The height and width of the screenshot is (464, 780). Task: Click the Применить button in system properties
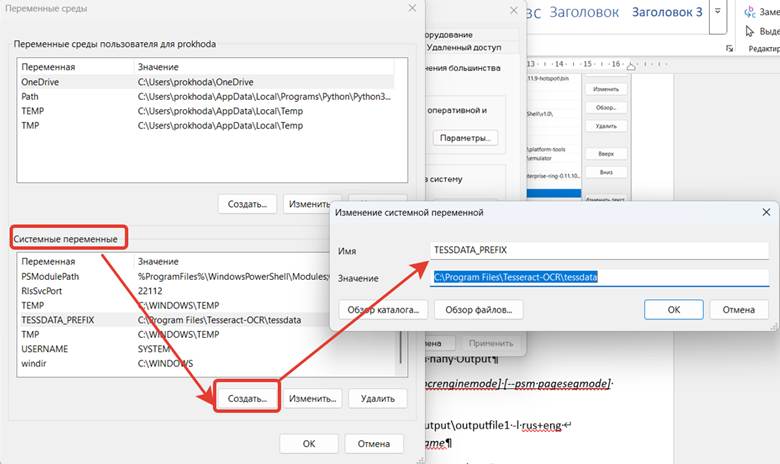(x=490, y=343)
